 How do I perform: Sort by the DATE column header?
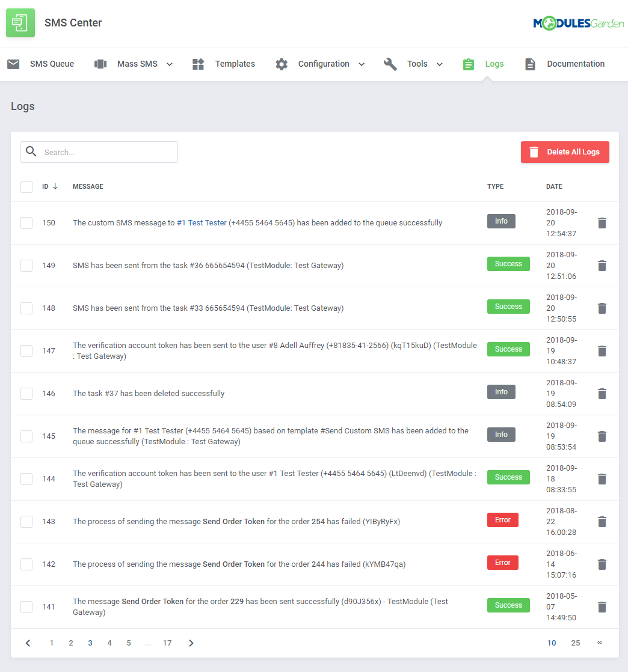tap(554, 186)
